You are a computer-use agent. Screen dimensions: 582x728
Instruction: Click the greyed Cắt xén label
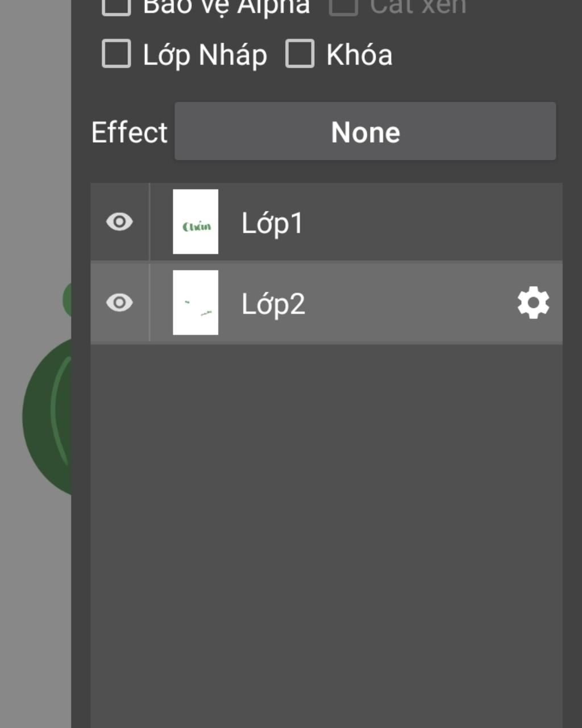pos(418,7)
